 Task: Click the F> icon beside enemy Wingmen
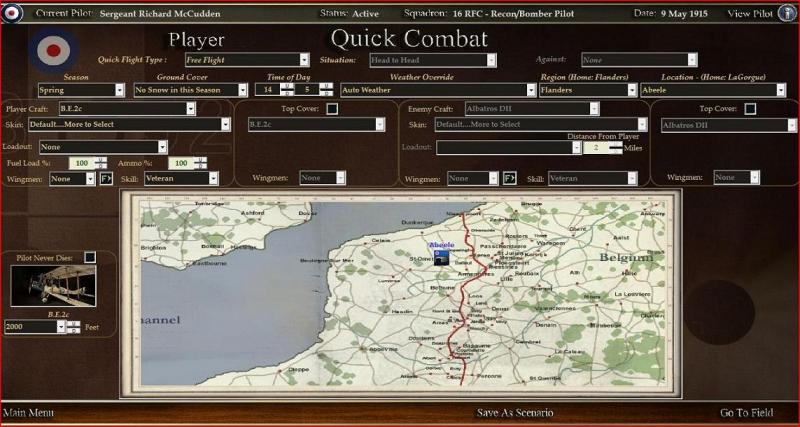coord(509,178)
